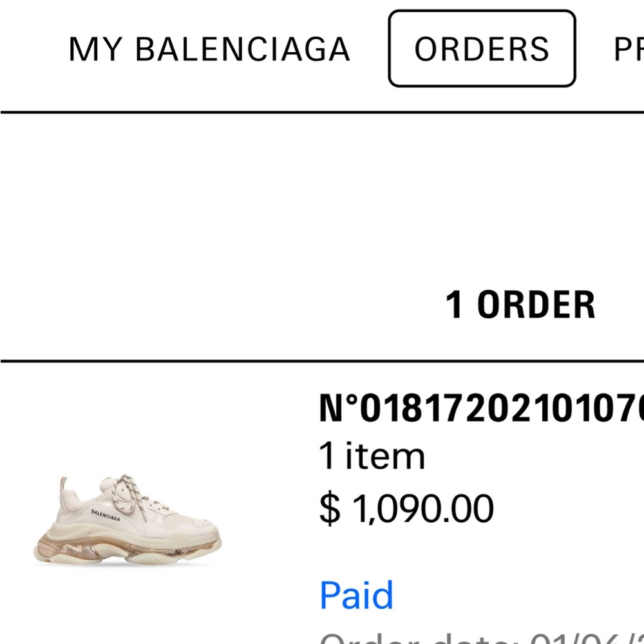This screenshot has width=644, height=644.
Task: Click the divider line under the tabs
Action: 322,113
